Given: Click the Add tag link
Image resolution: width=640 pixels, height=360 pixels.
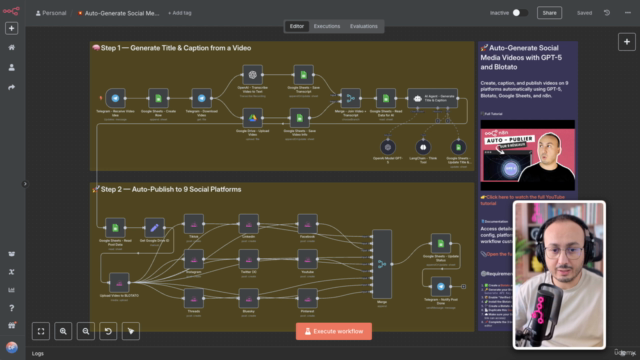Looking at the screenshot, I should click(180, 13).
